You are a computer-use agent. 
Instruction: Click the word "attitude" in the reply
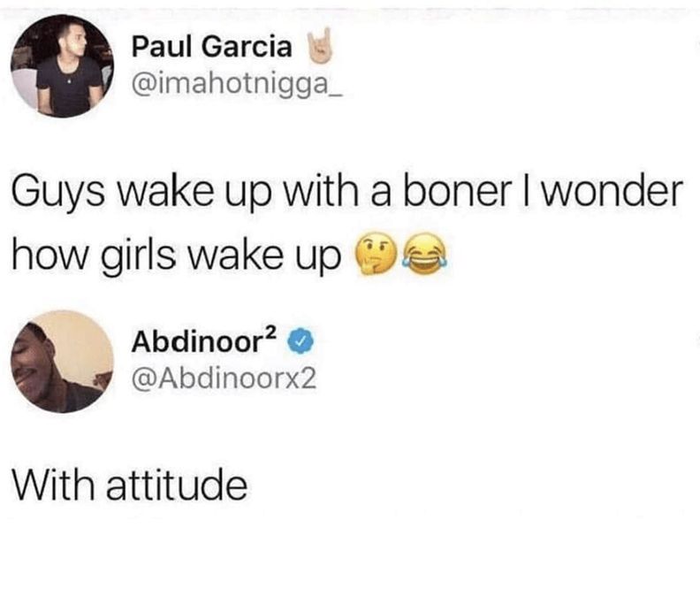pyautogui.click(x=177, y=485)
